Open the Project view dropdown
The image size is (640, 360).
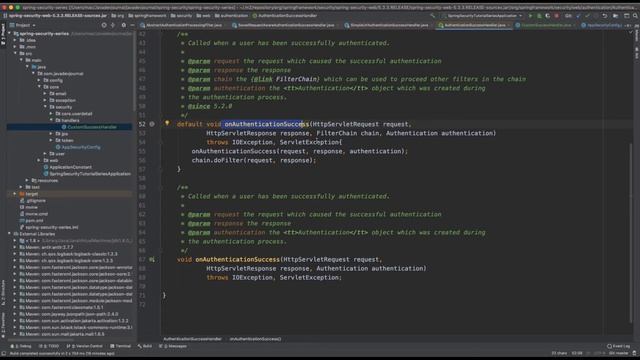tap(23, 25)
